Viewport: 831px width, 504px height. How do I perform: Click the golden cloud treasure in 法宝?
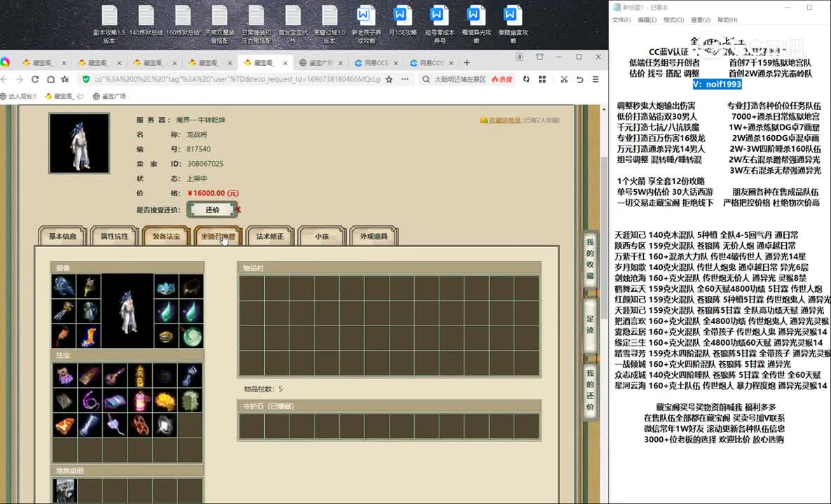(x=165, y=401)
